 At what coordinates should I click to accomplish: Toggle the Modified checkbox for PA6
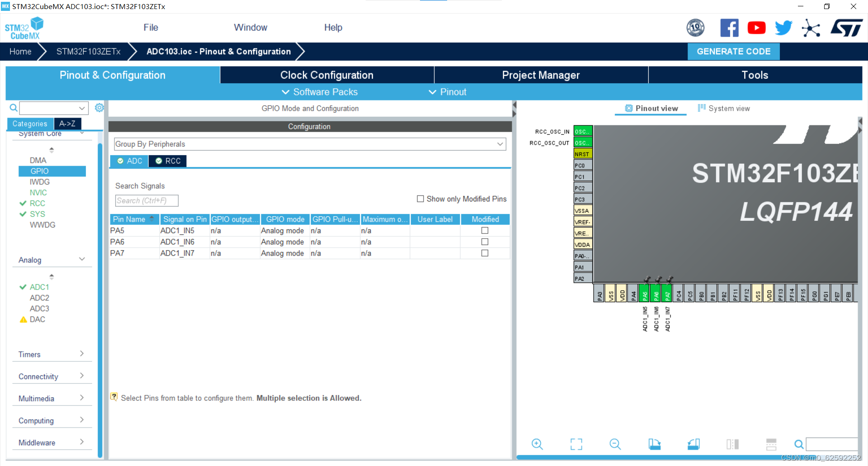tap(485, 242)
